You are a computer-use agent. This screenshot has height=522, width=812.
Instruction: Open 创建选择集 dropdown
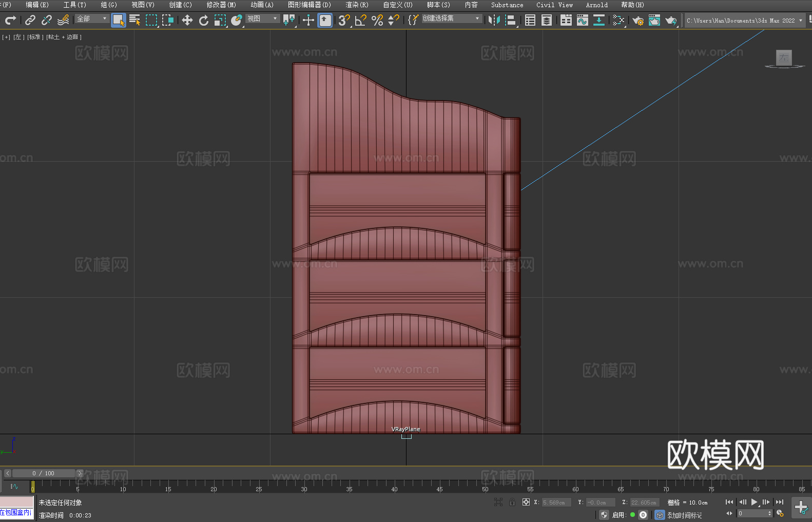click(x=452, y=18)
